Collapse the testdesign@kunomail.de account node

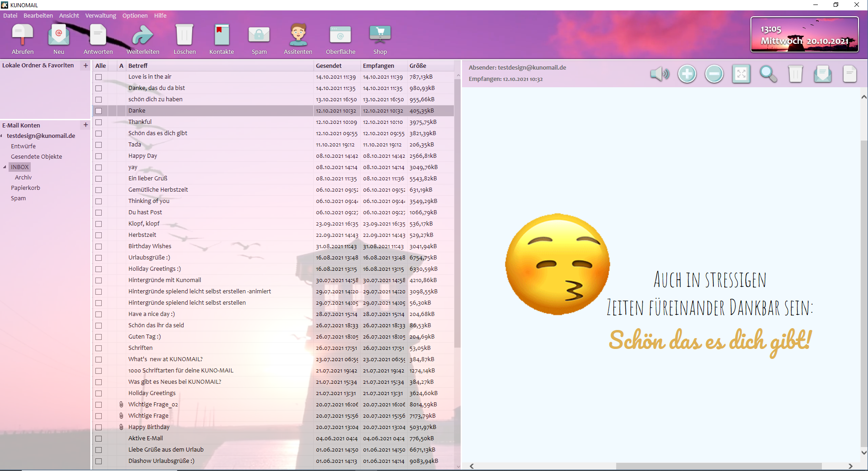click(2, 136)
